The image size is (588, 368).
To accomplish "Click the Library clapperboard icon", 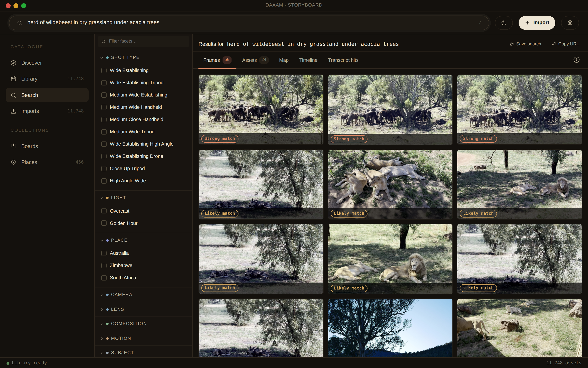I will 14,79.
